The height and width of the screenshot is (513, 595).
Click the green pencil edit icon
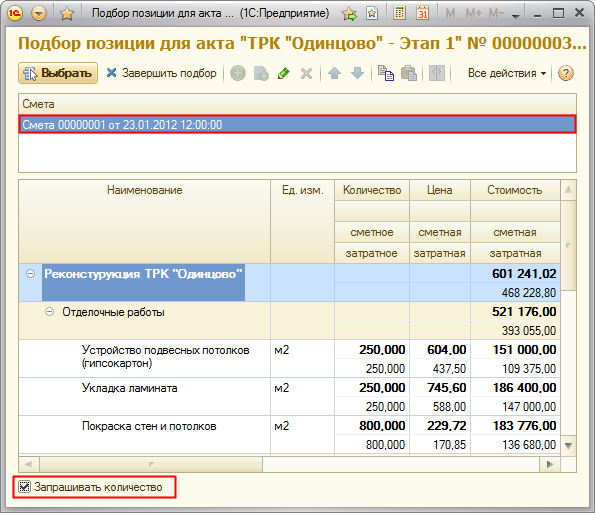284,73
